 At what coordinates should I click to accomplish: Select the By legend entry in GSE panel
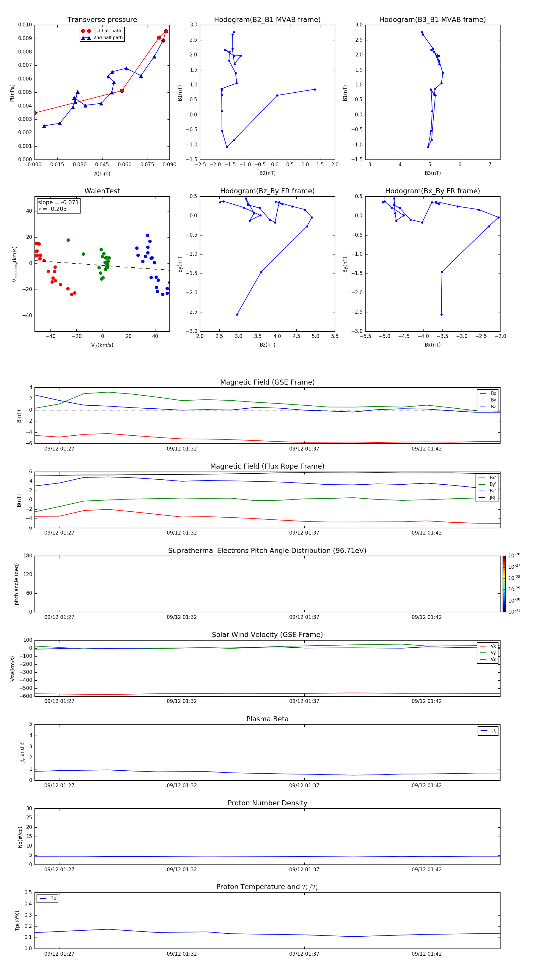click(488, 400)
